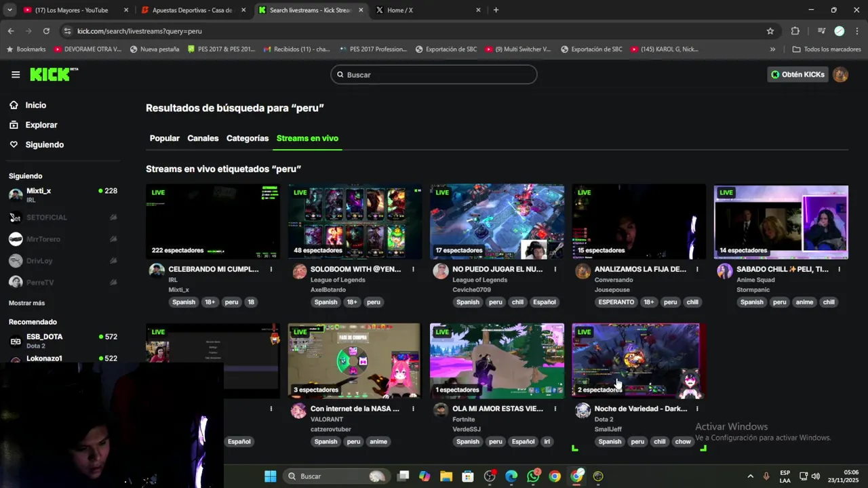This screenshot has height=488, width=868.
Task: Click the Explorar sidebar icon
Action: [14, 125]
